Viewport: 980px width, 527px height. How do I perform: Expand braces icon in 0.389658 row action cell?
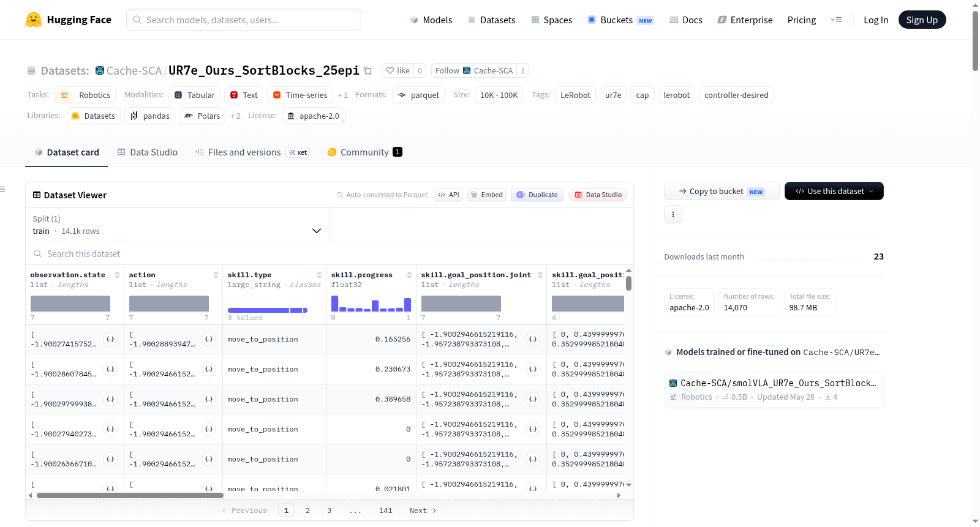(209, 399)
